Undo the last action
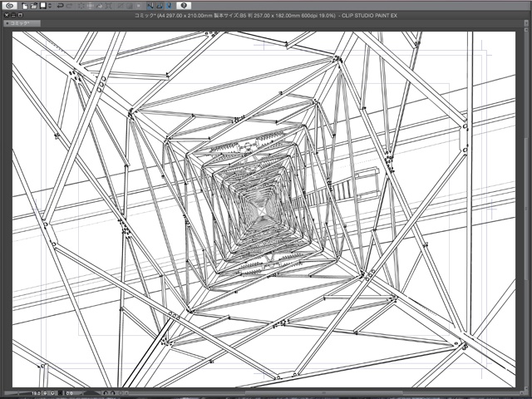 pos(61,6)
